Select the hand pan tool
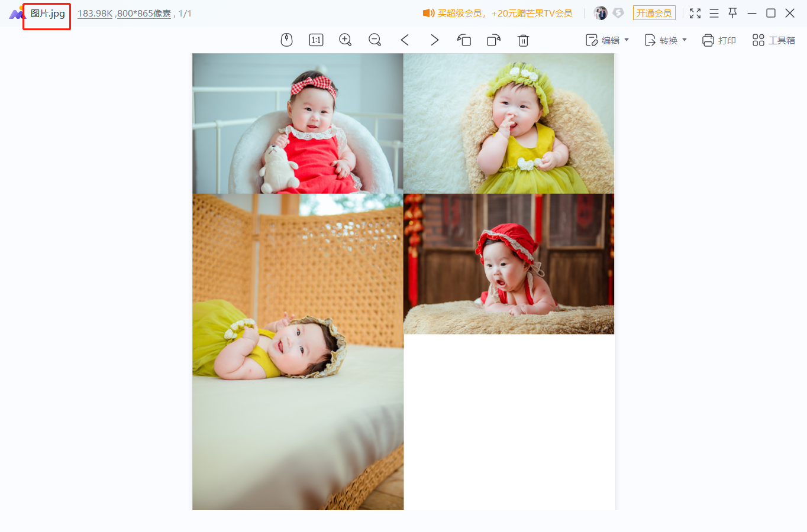This screenshot has height=532, width=807. (x=286, y=40)
